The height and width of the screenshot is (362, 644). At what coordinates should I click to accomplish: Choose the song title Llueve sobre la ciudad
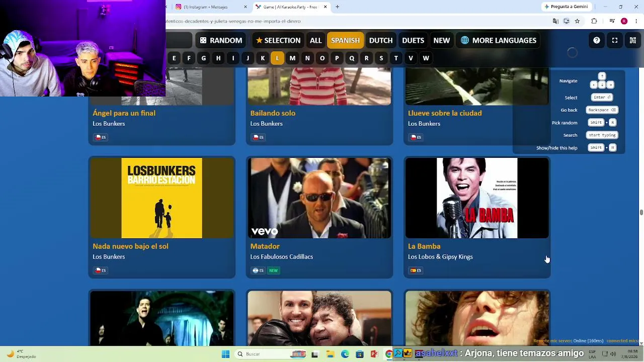point(445,113)
